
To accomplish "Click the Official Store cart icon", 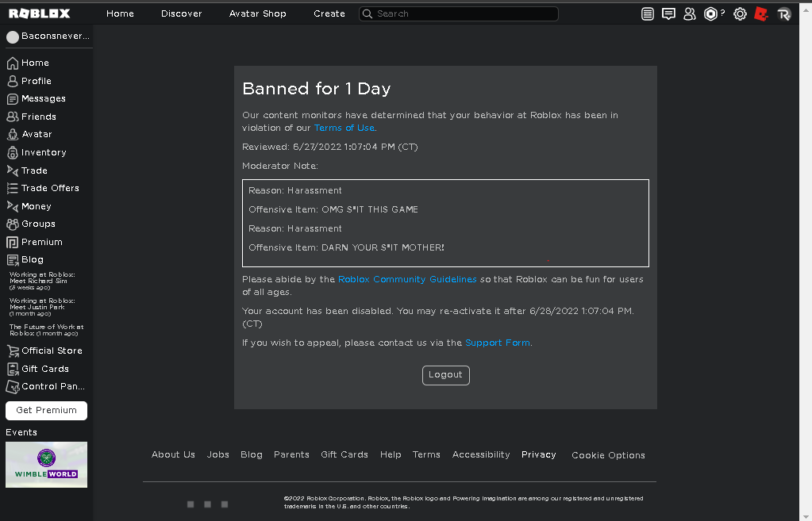I will [x=13, y=351].
